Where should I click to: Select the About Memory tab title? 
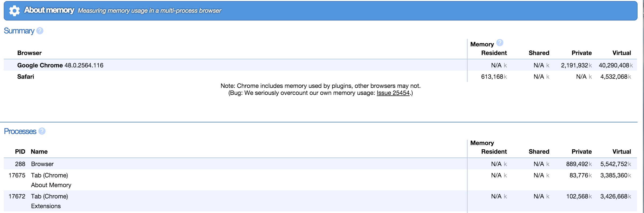click(x=51, y=185)
